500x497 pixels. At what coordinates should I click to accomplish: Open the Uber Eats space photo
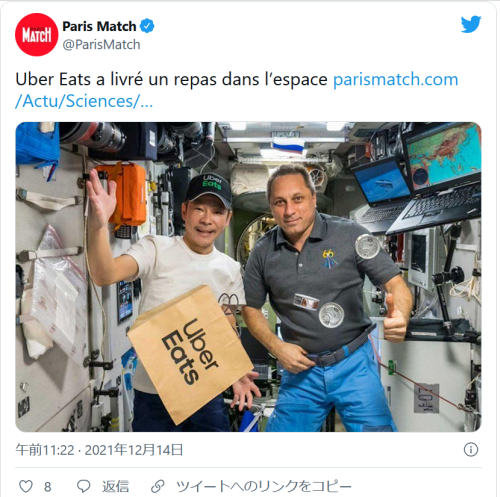point(248,277)
